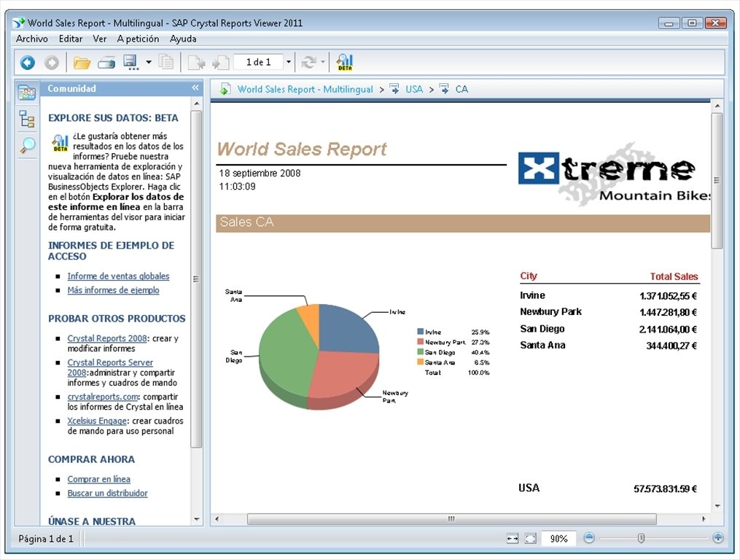Click the drill-down icon before USA

(394, 89)
